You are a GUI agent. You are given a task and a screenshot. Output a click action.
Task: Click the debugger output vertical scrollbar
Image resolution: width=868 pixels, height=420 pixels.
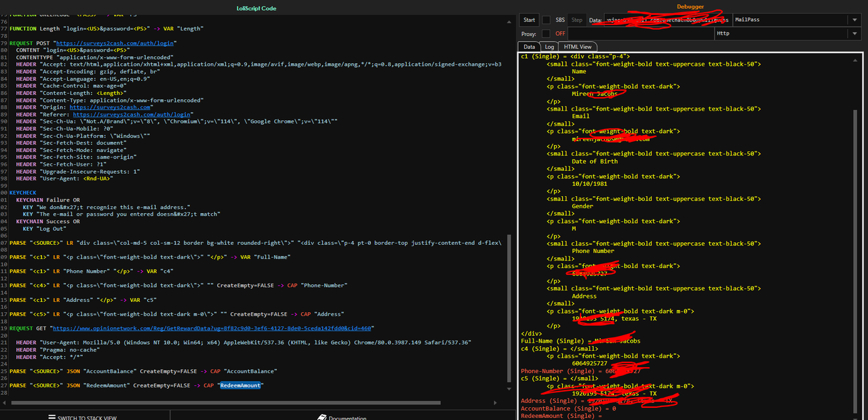pyautogui.click(x=856, y=261)
